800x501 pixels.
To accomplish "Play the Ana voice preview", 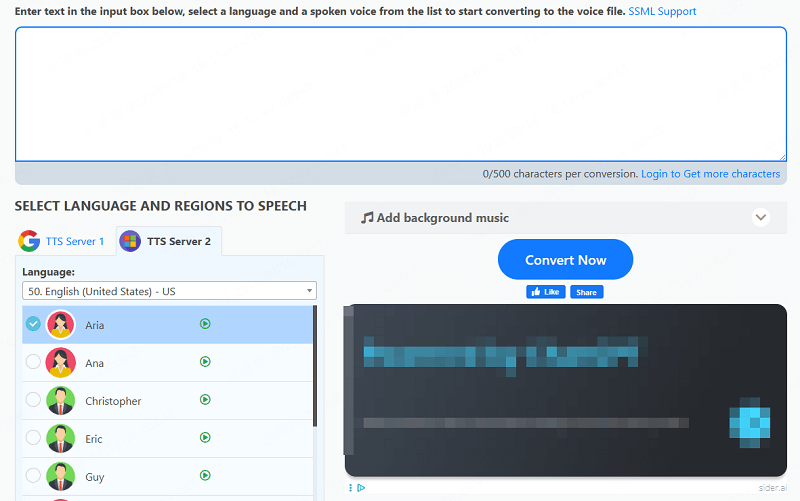I will coord(205,362).
